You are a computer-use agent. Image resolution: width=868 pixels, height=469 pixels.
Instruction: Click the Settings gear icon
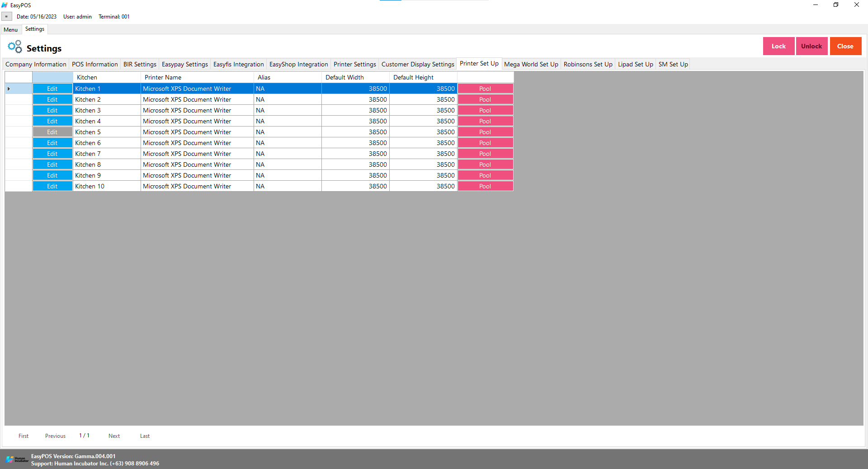tap(14, 47)
